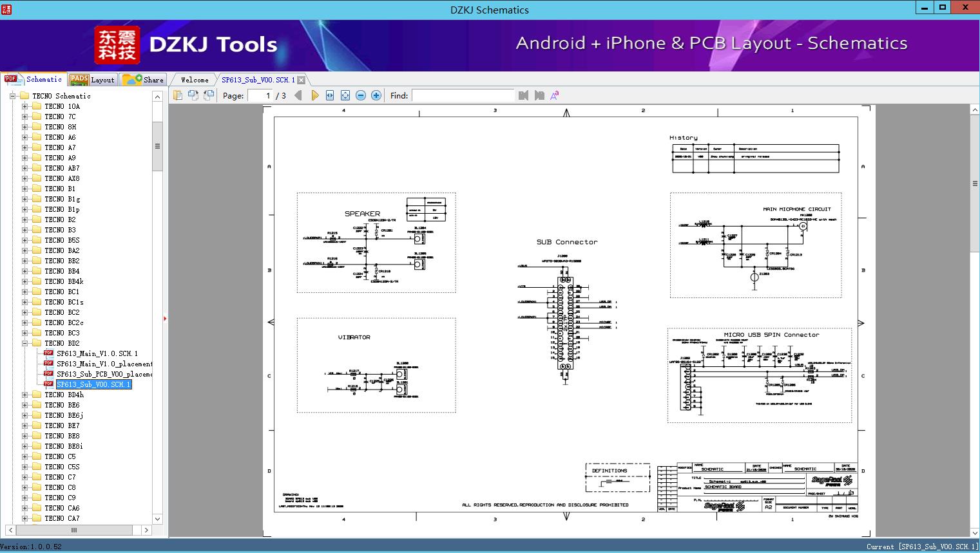Click the tree panel horizontal scrollbar
The image size is (980, 553).
coord(76,530)
